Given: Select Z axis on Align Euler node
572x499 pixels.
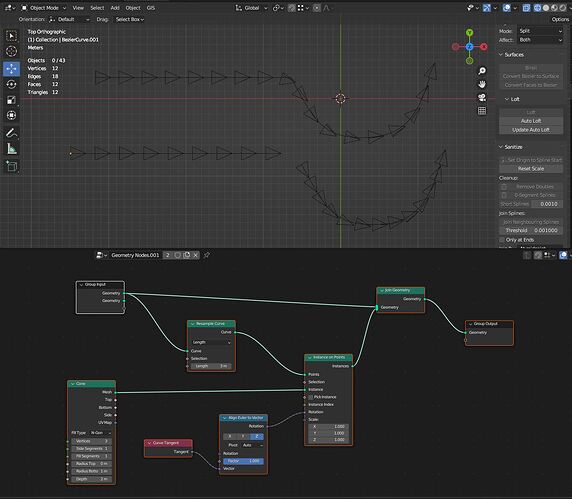Looking at the screenshot, I should [x=257, y=436].
